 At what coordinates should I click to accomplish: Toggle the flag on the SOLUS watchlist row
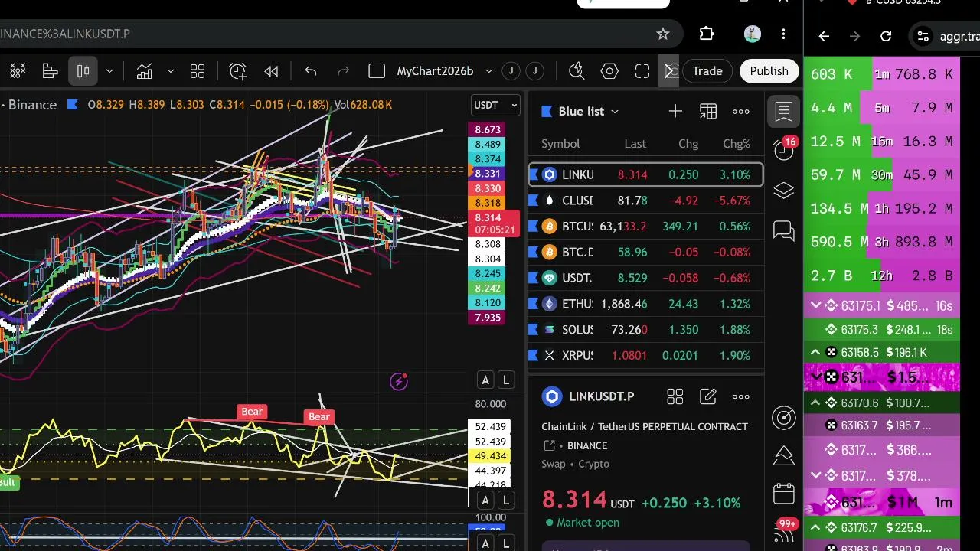click(534, 330)
